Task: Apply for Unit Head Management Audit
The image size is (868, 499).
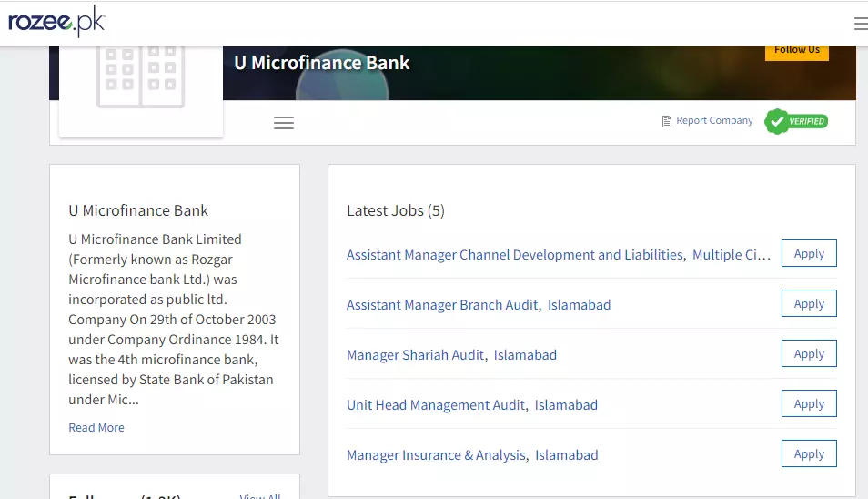Action: 809,403
